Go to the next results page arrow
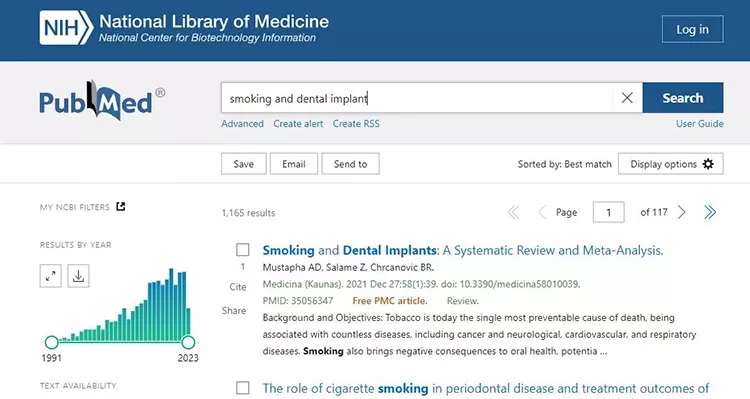This screenshot has width=750, height=399. coord(682,212)
